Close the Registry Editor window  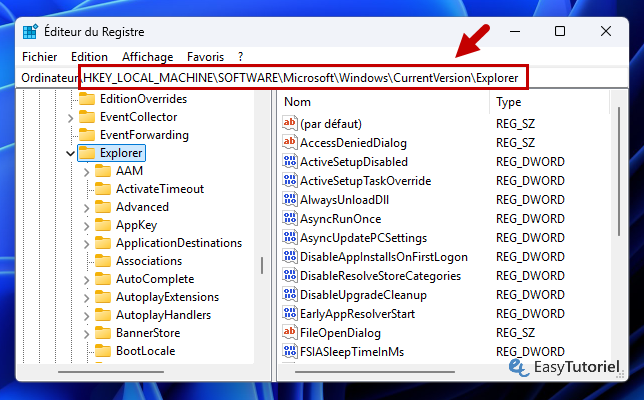point(606,31)
